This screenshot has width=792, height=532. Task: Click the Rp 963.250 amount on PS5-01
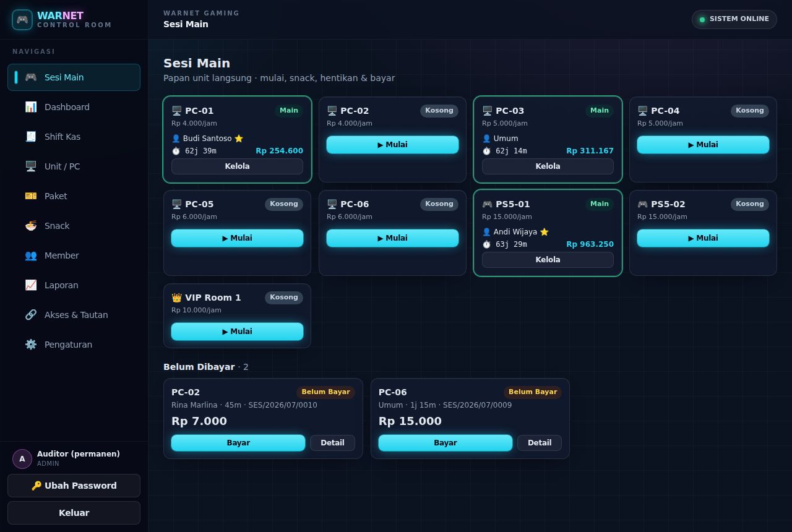click(590, 244)
